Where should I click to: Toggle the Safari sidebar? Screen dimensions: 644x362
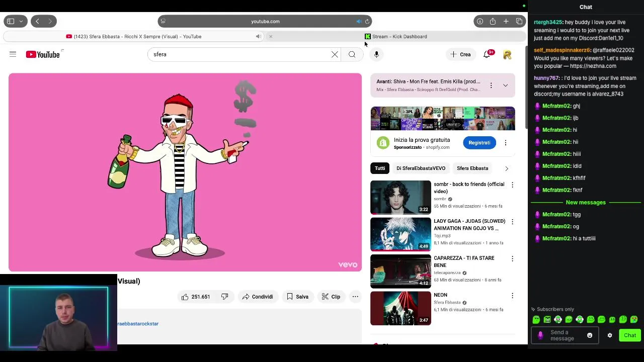pos(11,21)
